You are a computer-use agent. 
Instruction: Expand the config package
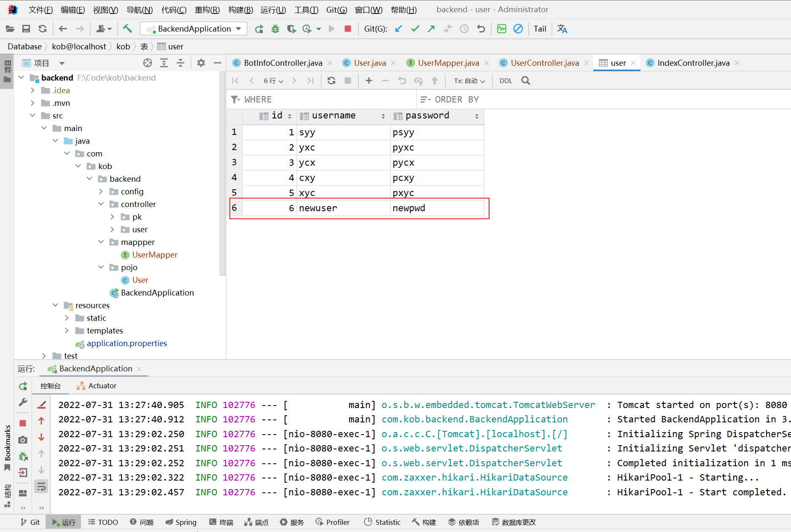click(101, 191)
